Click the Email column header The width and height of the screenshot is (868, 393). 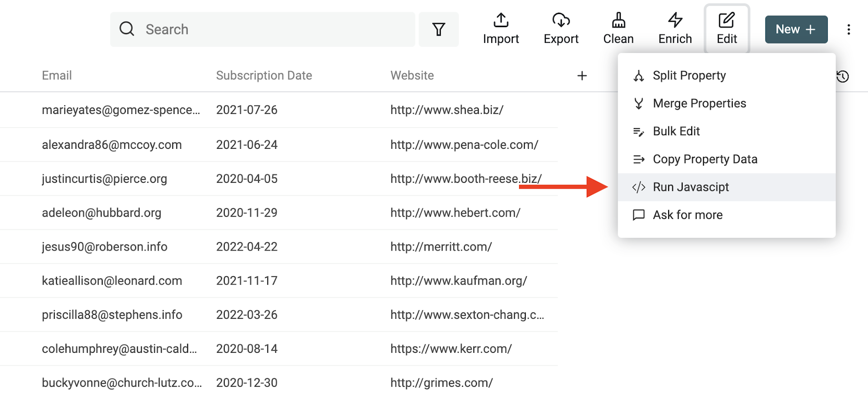pyautogui.click(x=57, y=76)
